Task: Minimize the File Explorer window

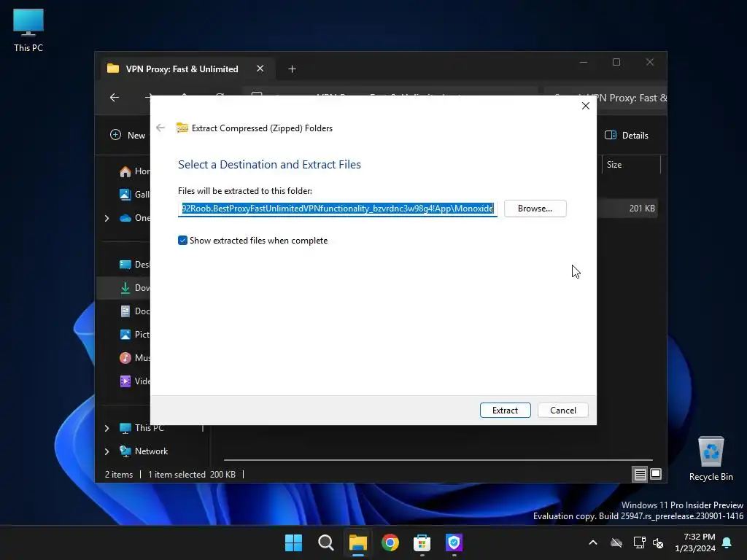Action: (x=584, y=63)
